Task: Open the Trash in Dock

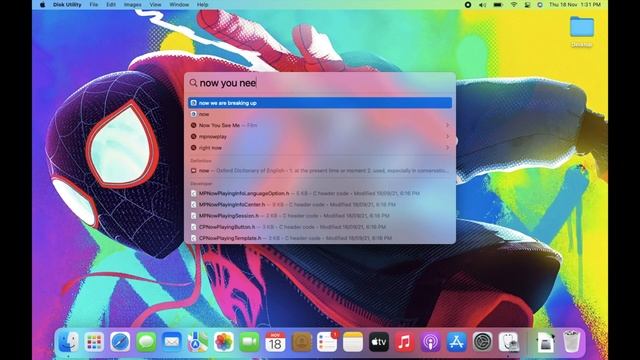Action: coord(571,342)
